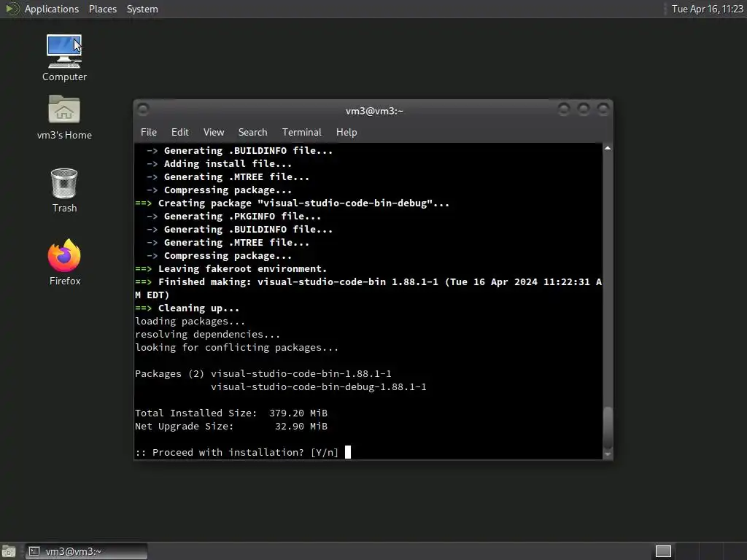Click 'Leaving fakeroot environment.' line
Image resolution: width=747 pixels, height=560 pixels.
tap(231, 268)
